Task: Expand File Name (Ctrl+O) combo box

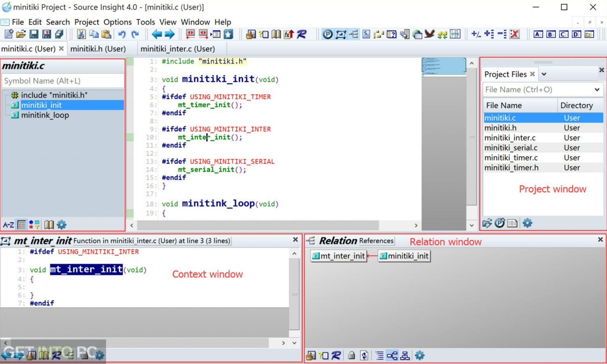Action: click(597, 89)
